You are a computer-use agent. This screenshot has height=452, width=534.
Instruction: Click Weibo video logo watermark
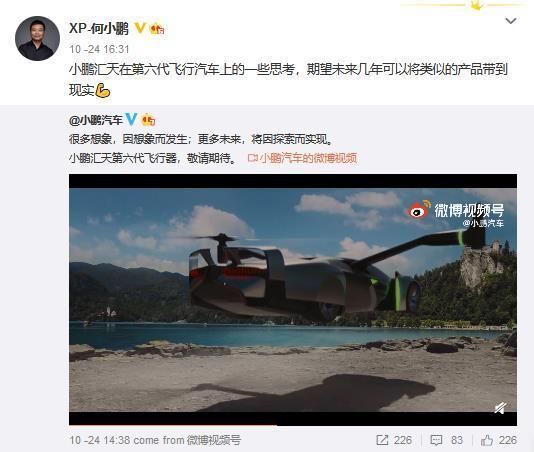point(456,210)
